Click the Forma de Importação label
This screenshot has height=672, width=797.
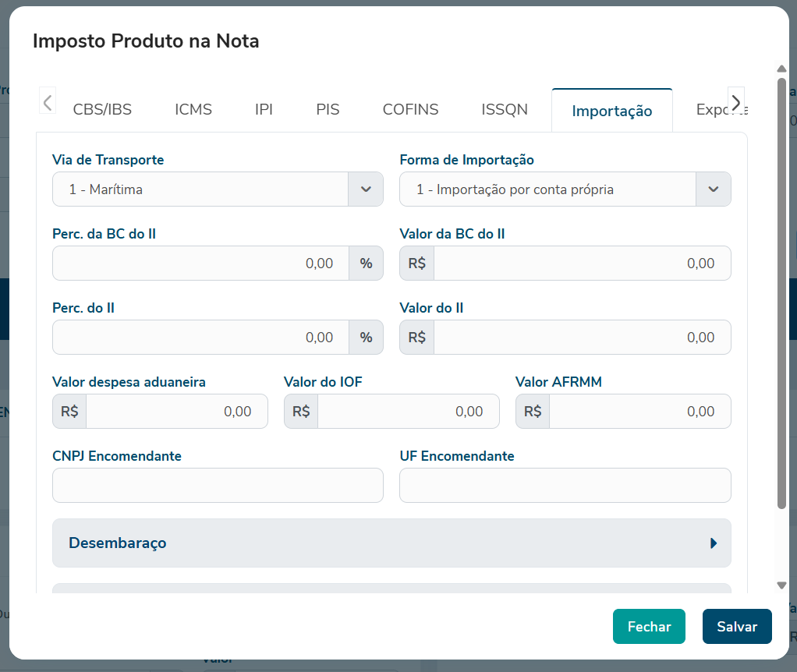[x=466, y=160]
